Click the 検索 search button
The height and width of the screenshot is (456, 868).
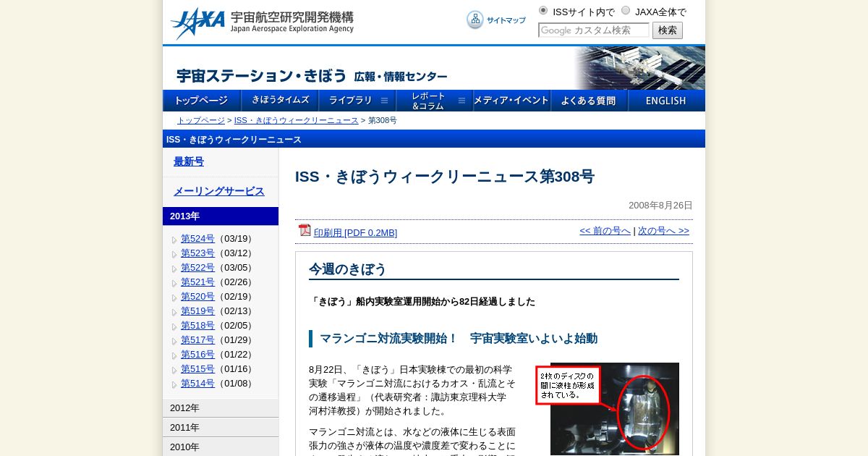pyautogui.click(x=668, y=30)
